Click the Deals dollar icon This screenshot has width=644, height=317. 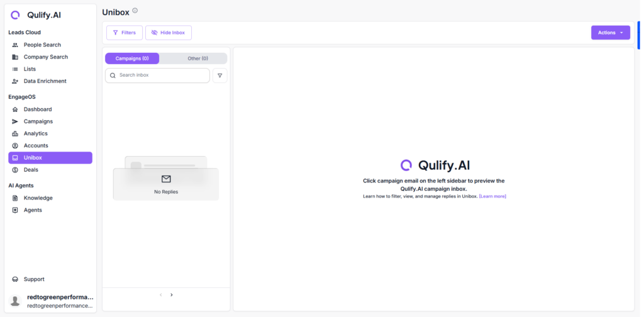point(15,170)
